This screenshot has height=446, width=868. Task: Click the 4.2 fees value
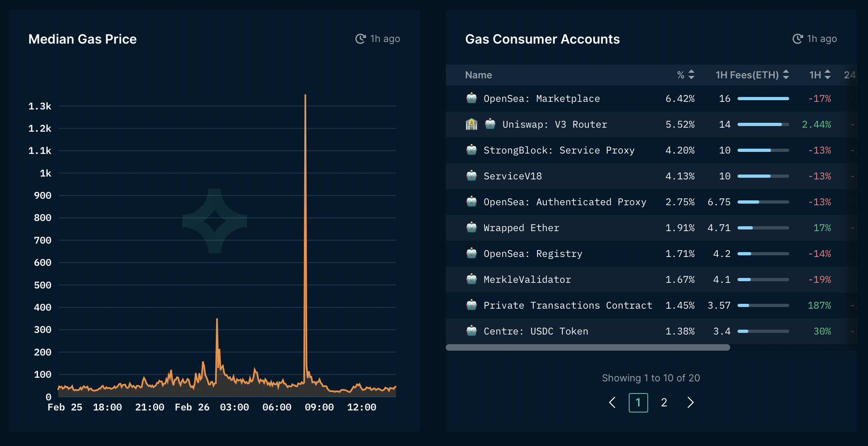click(x=722, y=254)
